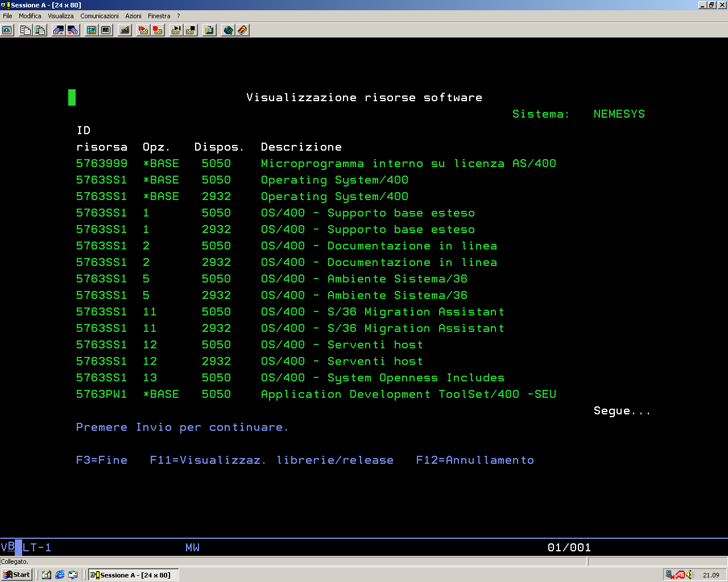
Task: Click the green cursor block in terminal
Action: pos(72,97)
